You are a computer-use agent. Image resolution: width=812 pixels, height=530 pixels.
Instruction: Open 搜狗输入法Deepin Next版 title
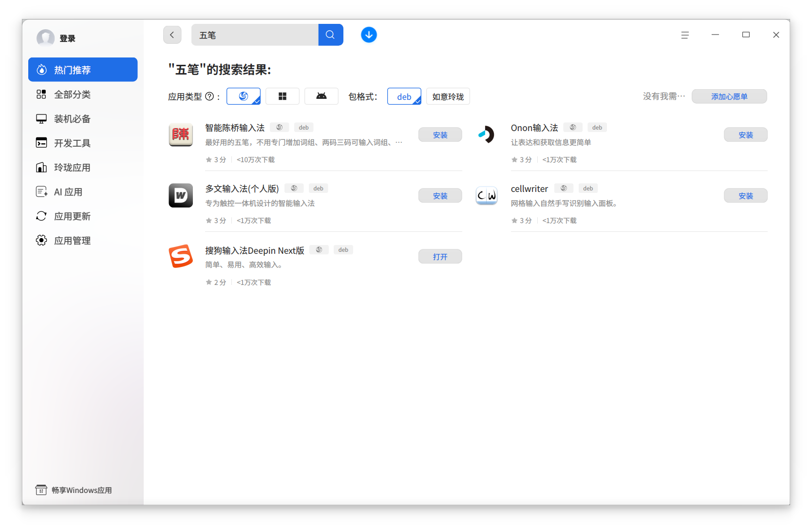tap(255, 250)
